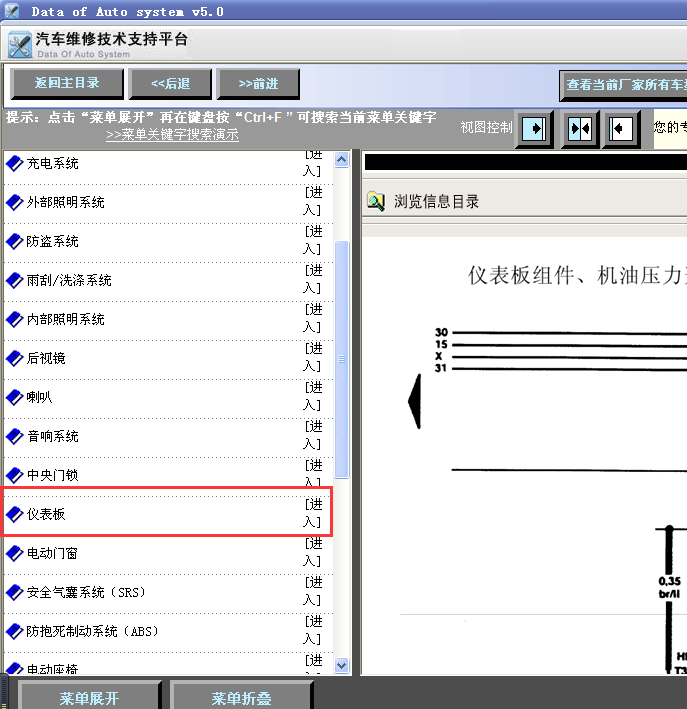Open the 菜单关键字搜索演示 link
Screen dimensions: 687x709
(172, 135)
